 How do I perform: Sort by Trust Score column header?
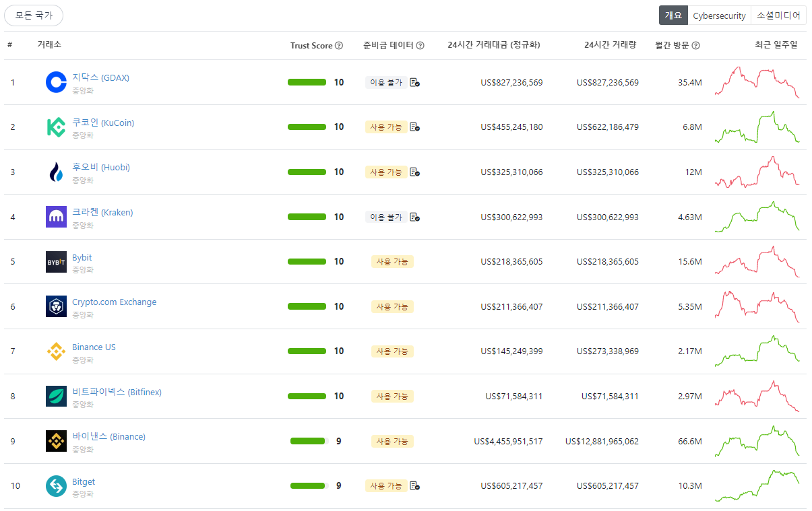click(311, 46)
